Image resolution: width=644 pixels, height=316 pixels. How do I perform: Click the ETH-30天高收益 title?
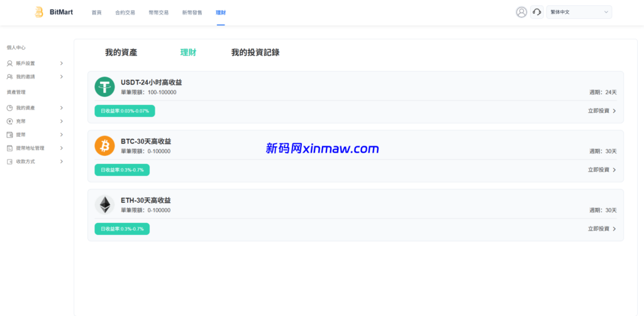click(x=146, y=200)
